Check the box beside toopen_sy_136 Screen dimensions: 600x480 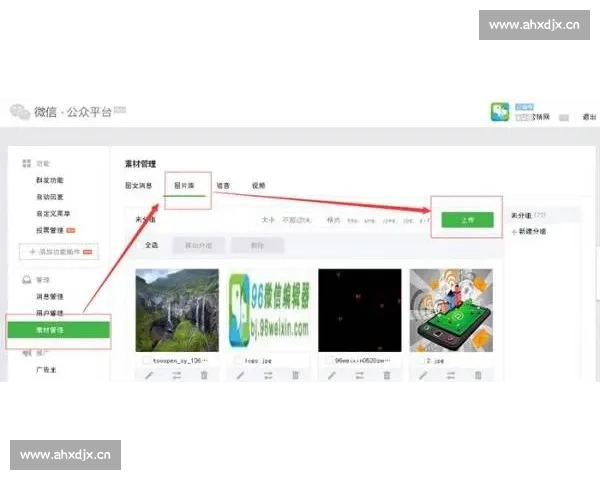pyautogui.click(x=146, y=361)
